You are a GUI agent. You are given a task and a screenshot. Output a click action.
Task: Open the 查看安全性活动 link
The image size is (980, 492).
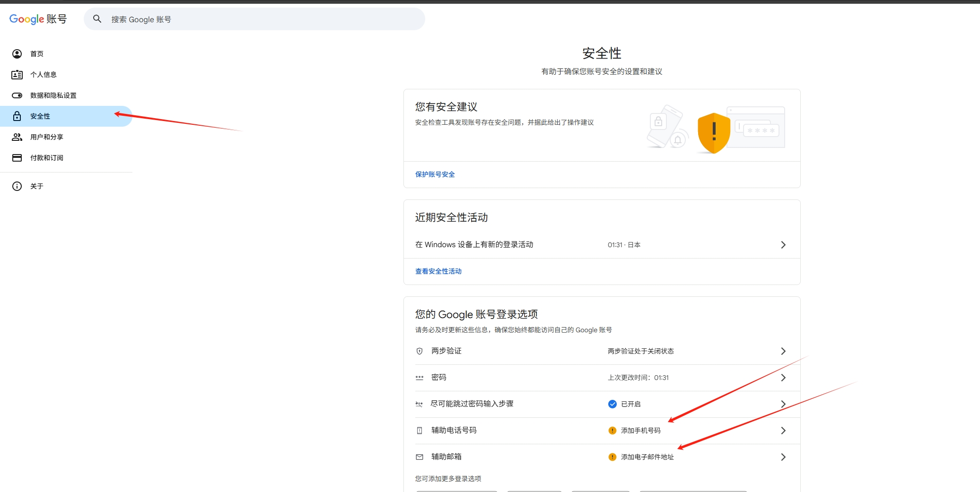click(x=438, y=271)
